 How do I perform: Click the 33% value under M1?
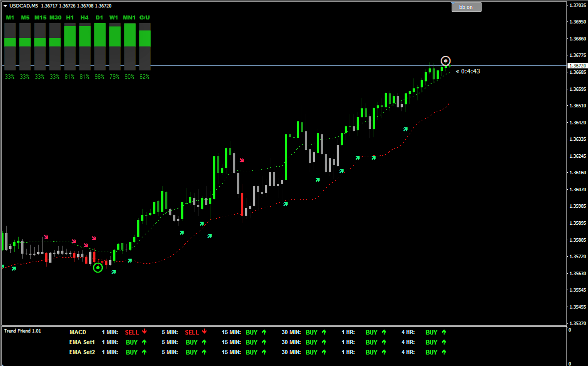(10, 77)
